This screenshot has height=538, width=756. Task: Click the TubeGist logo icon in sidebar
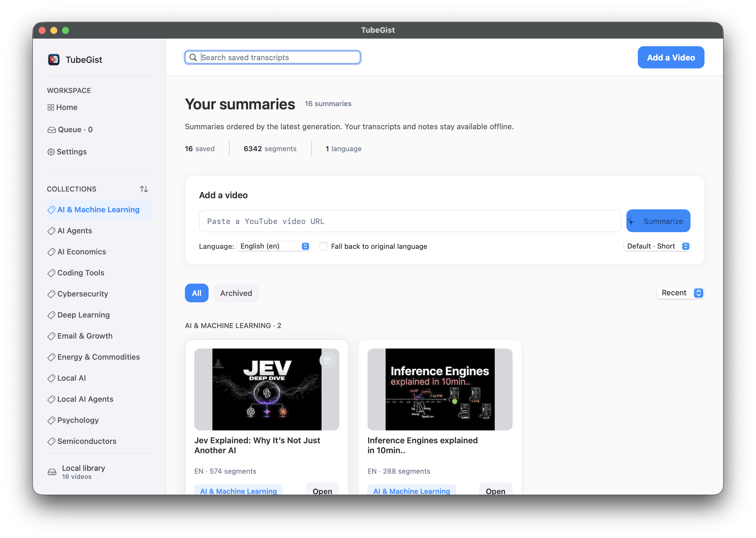pos(54,60)
